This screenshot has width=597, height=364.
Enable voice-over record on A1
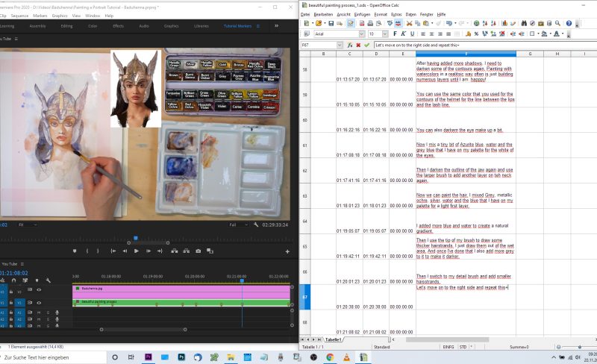click(57, 313)
